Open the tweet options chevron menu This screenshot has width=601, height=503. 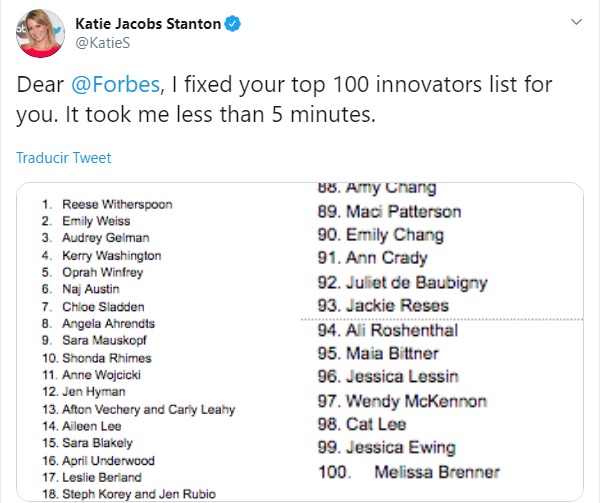[x=577, y=22]
